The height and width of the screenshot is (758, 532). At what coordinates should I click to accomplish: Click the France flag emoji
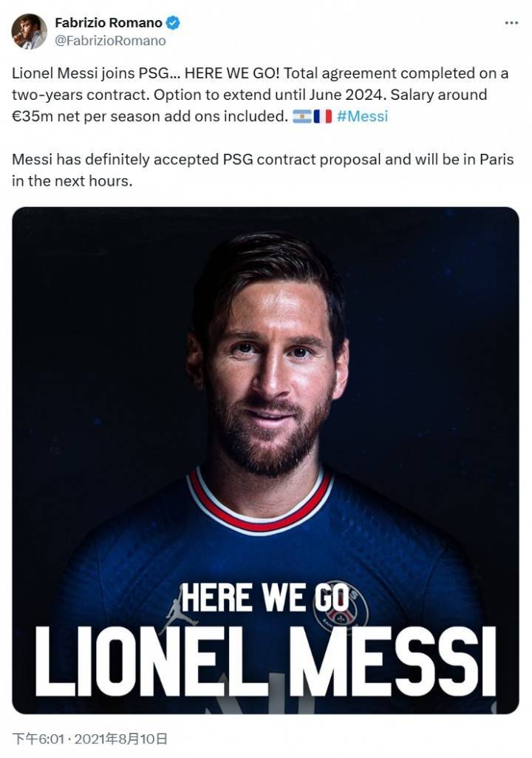click(x=322, y=116)
